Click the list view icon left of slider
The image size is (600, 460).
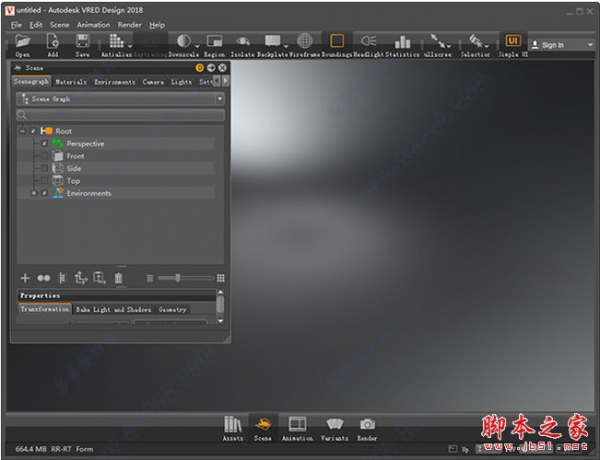[150, 278]
